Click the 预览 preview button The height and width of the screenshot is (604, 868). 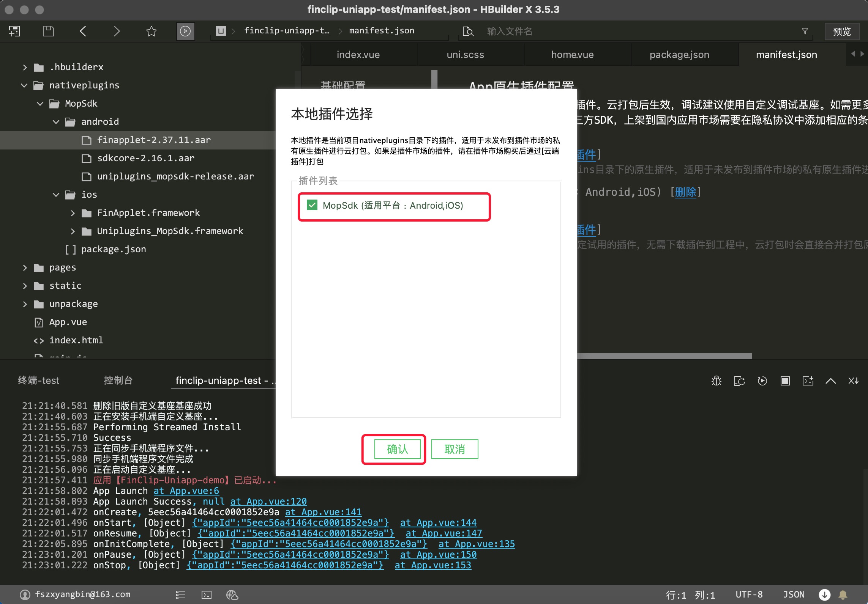point(842,31)
